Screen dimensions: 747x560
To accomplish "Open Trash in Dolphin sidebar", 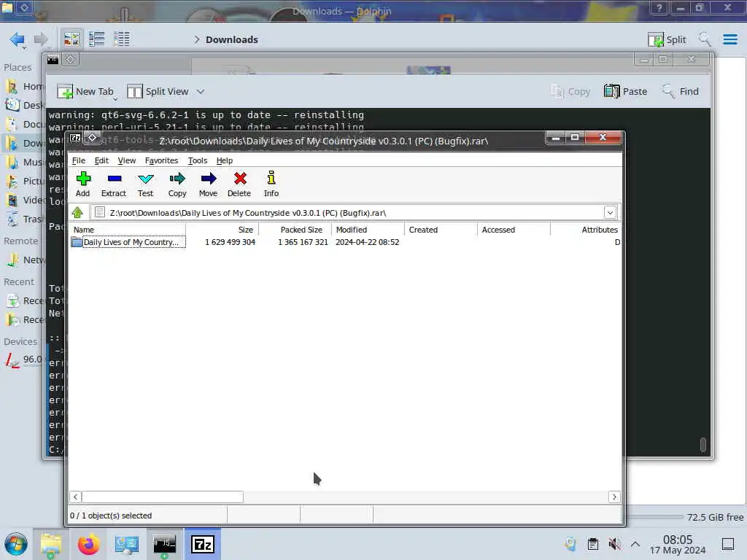I will click(24, 219).
